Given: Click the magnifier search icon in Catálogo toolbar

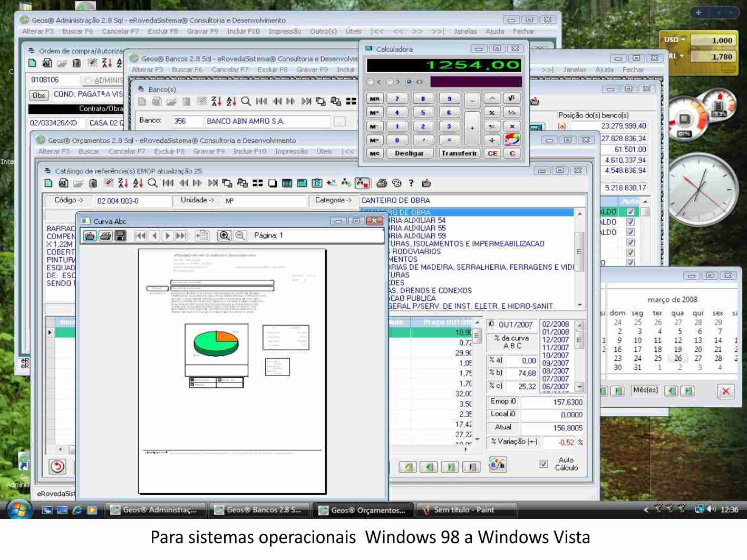Looking at the screenshot, I should tap(153, 183).
